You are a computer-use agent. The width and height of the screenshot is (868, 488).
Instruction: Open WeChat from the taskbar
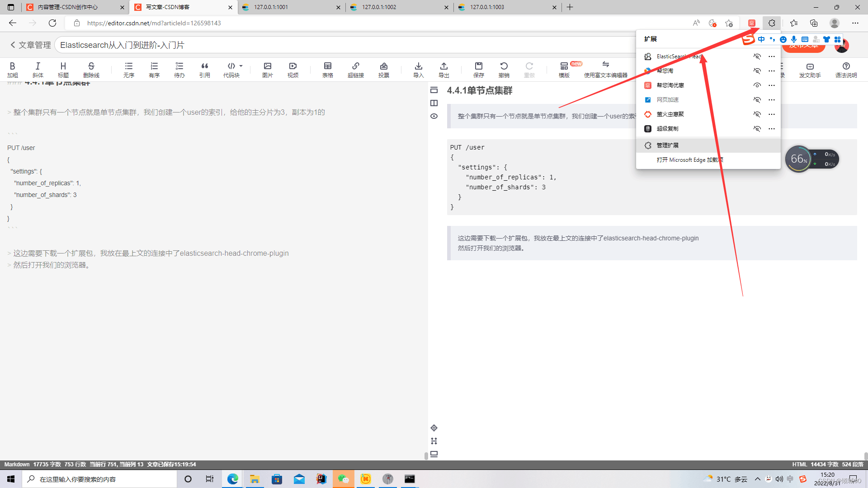tap(343, 479)
